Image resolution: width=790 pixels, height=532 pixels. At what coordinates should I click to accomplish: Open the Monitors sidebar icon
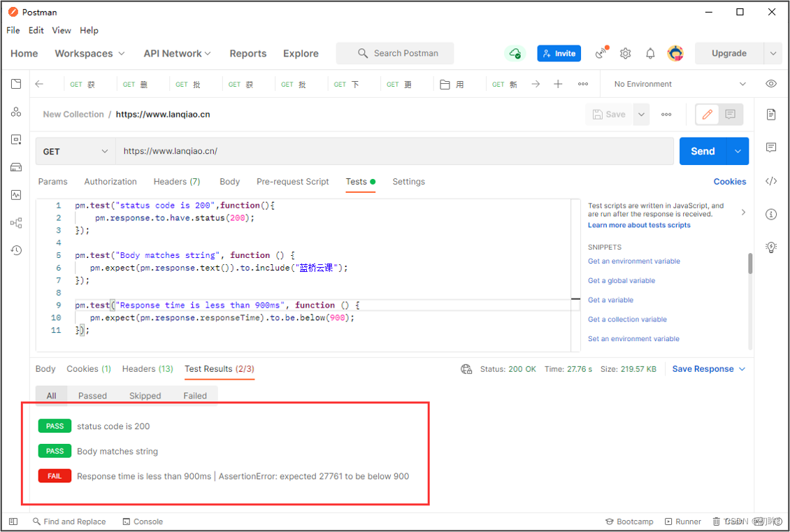(x=16, y=194)
